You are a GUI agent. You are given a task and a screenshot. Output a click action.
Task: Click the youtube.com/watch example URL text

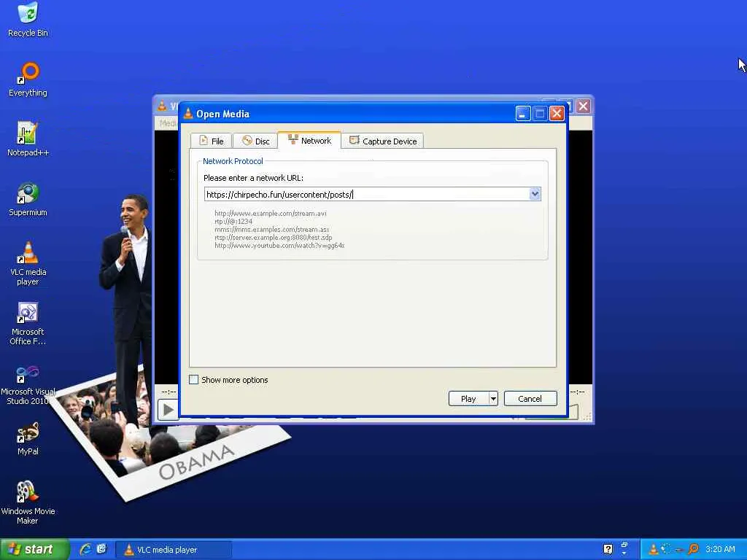(x=279, y=246)
